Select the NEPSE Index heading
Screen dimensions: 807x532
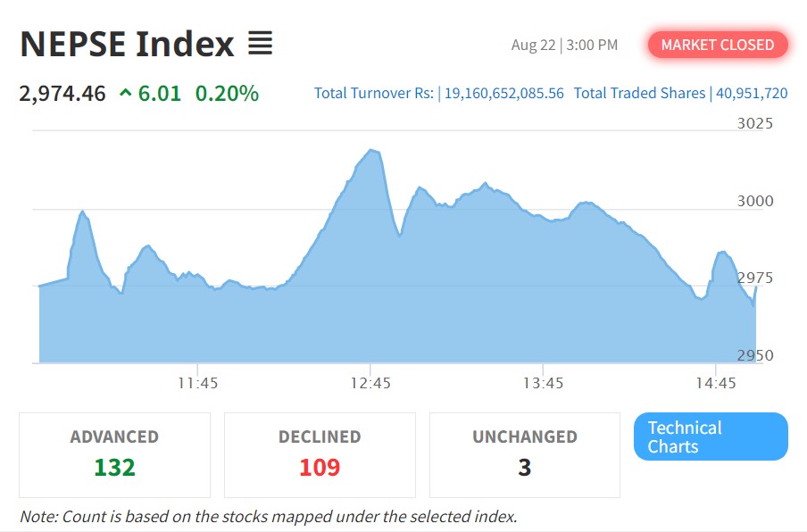coord(127,43)
